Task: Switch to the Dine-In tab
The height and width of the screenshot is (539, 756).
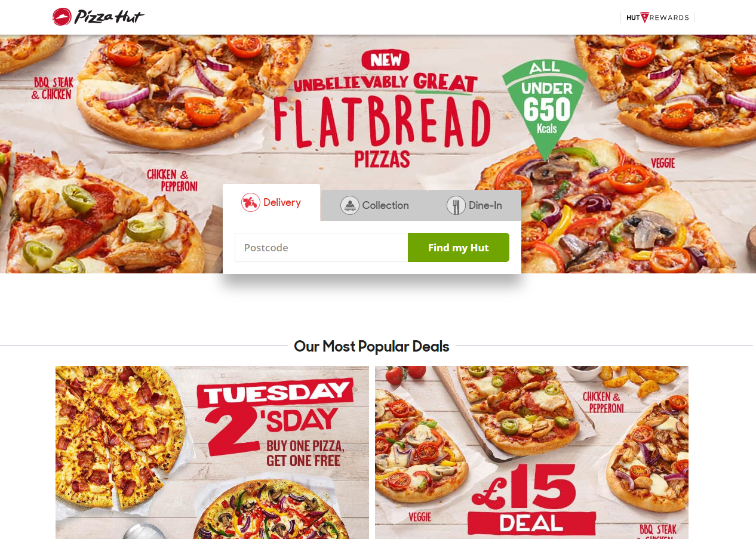Action: pyautogui.click(x=475, y=205)
